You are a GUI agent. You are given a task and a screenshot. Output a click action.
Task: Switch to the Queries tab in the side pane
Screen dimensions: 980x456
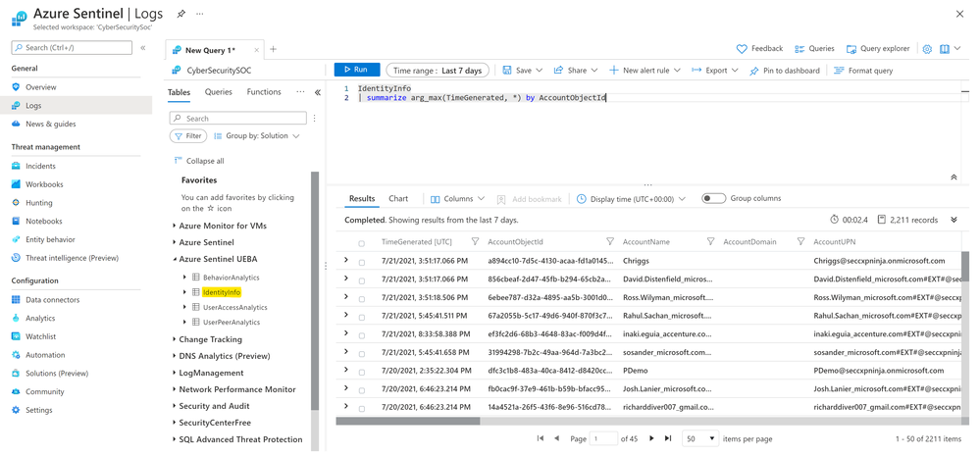(218, 92)
